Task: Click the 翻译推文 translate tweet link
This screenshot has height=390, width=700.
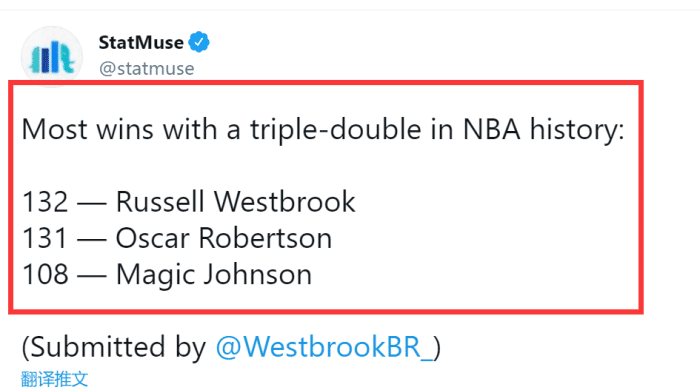Action: pyautogui.click(x=54, y=379)
